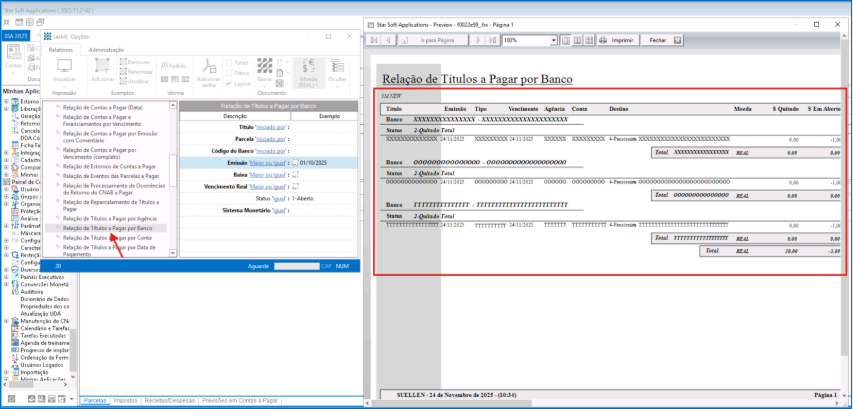Image resolution: width=853 pixels, height=409 pixels.
Task: Toggle the Totais checkbox
Action: coord(229,62)
